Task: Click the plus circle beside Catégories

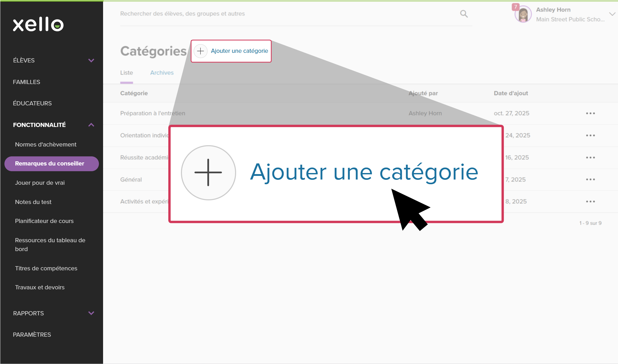Action: pyautogui.click(x=200, y=51)
